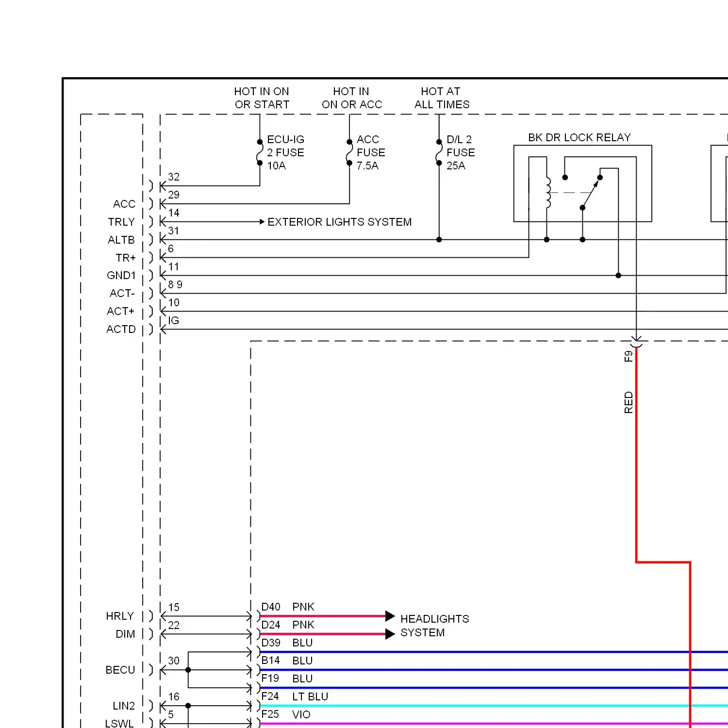Click the D24 PNK wire arrowhead
Image resolution: width=728 pixels, height=728 pixels.
[x=390, y=634]
